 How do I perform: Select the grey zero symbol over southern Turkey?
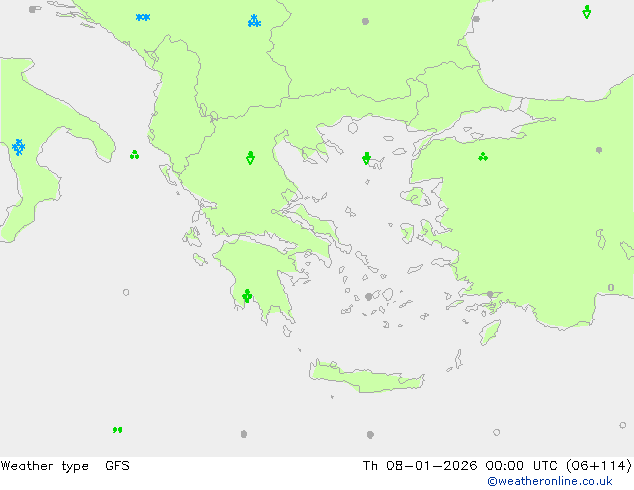coord(611,287)
